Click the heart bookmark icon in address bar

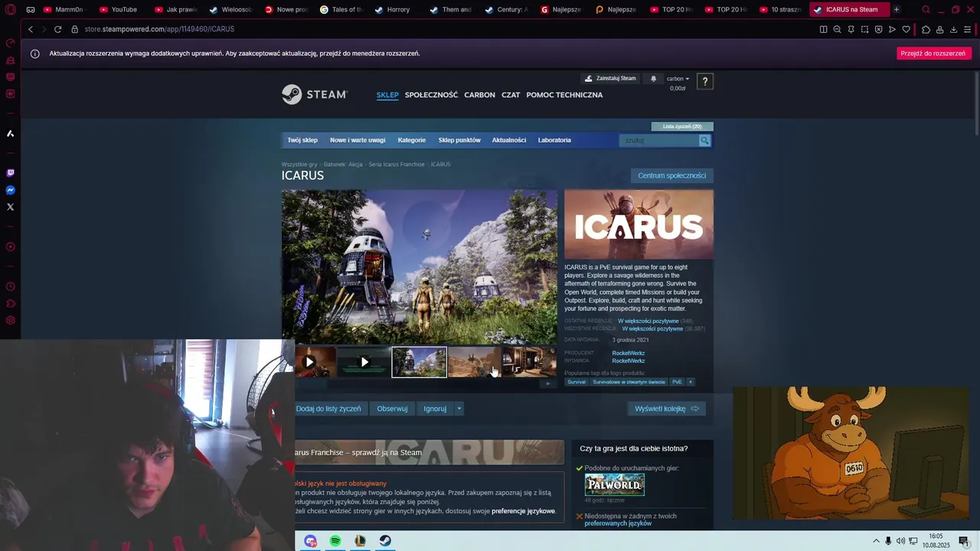[x=906, y=29]
